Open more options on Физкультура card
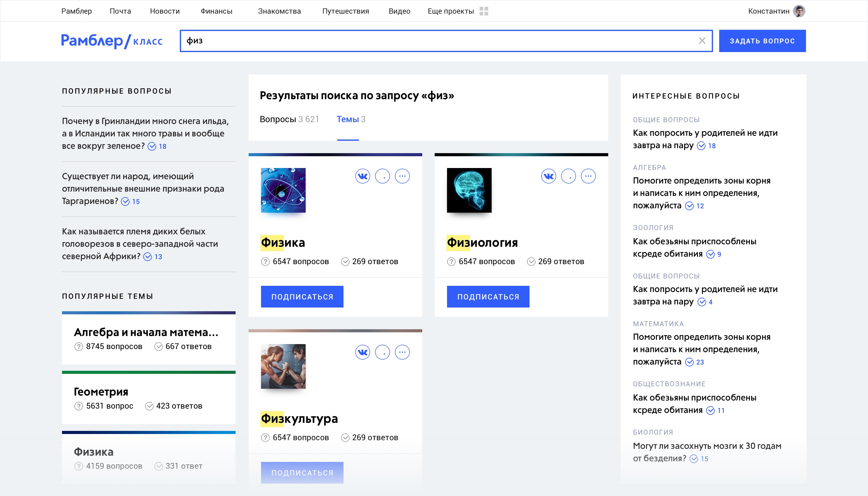Viewport: 868px width, 496px height. (x=402, y=352)
